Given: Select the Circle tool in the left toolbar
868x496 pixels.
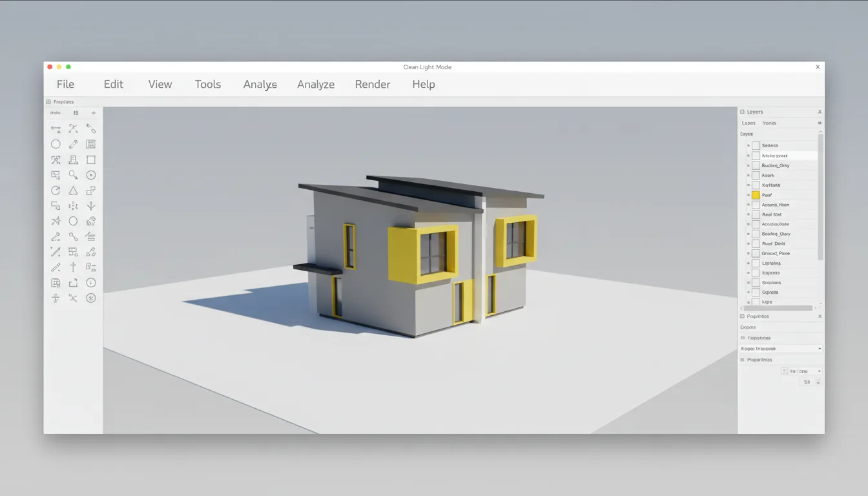Looking at the screenshot, I should pos(56,144).
